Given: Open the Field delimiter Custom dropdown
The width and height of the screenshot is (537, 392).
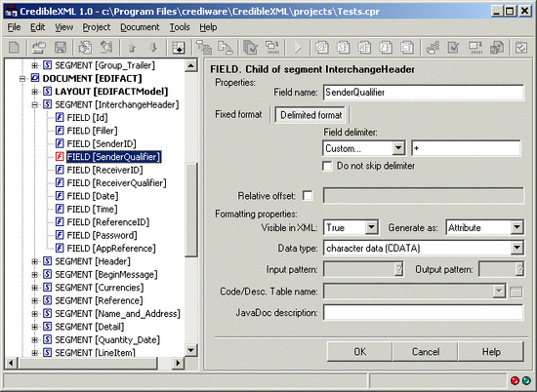Looking at the screenshot, I should point(398,148).
